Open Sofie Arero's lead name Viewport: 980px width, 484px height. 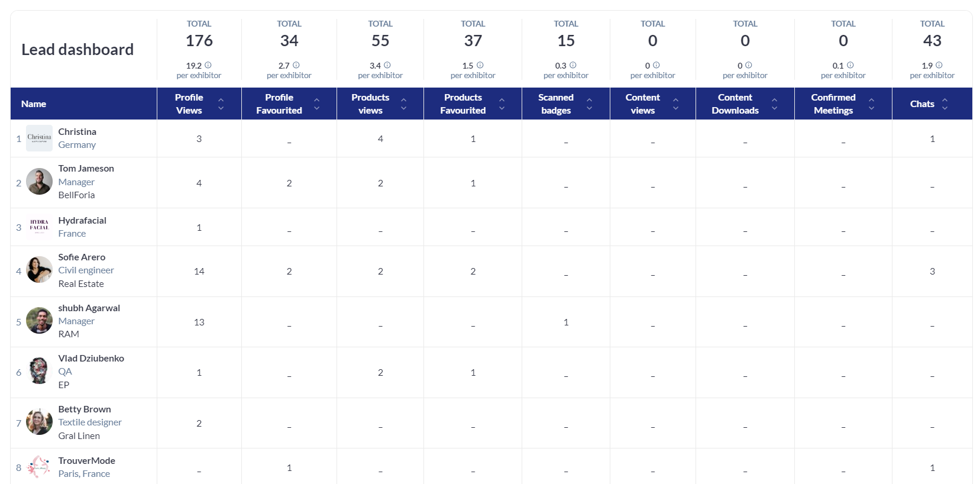(x=82, y=257)
